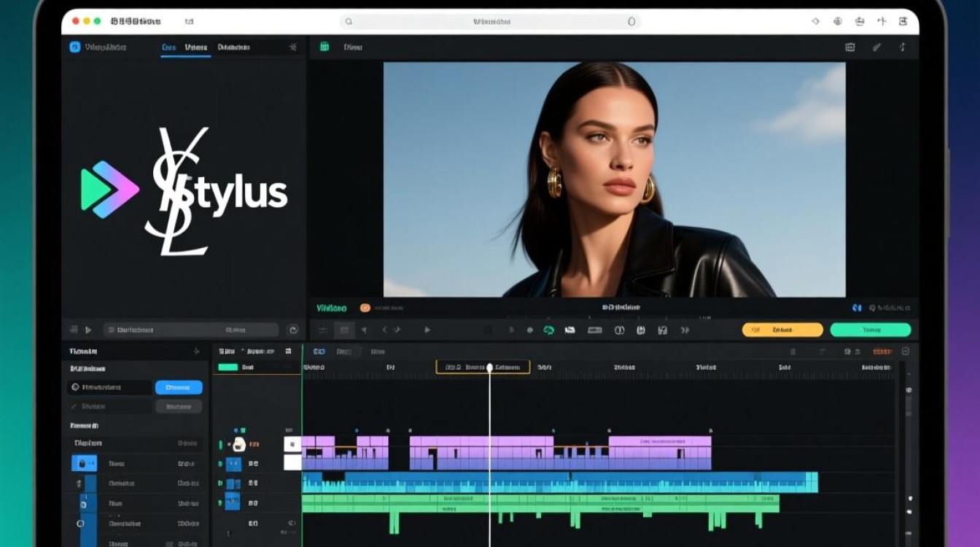Click the refresh icon right of the left-panel dropdown

[292, 330]
